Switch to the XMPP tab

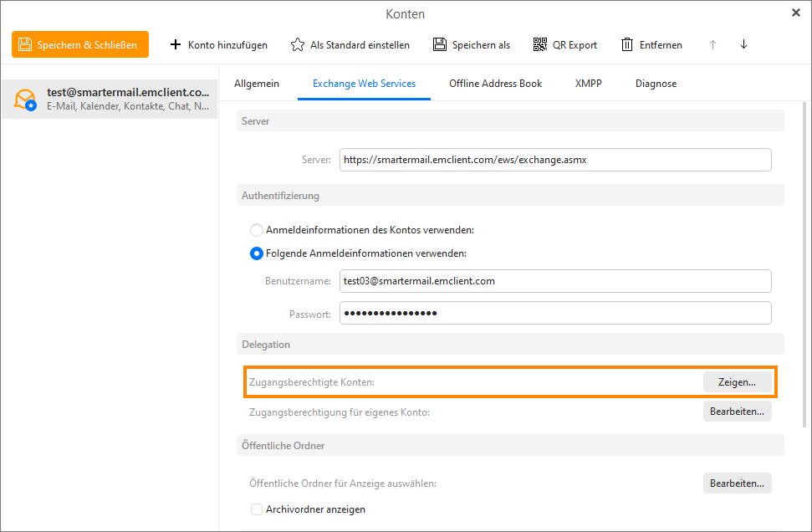(x=588, y=84)
